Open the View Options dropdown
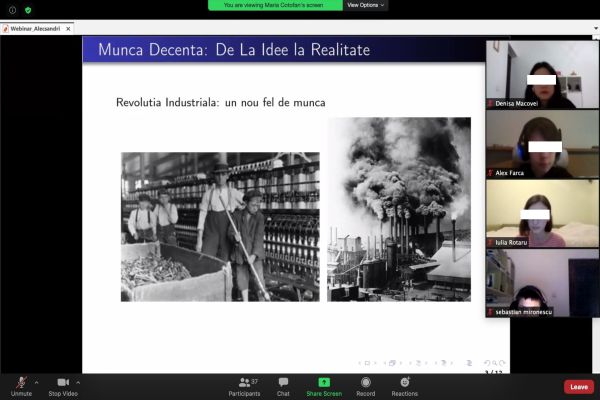Image resolution: width=600 pixels, height=400 pixels. [x=365, y=5]
